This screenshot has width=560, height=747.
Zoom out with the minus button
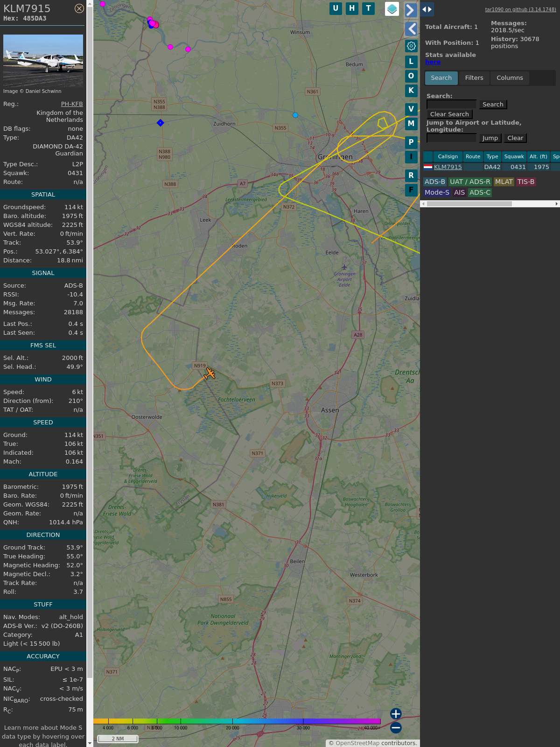point(396,727)
